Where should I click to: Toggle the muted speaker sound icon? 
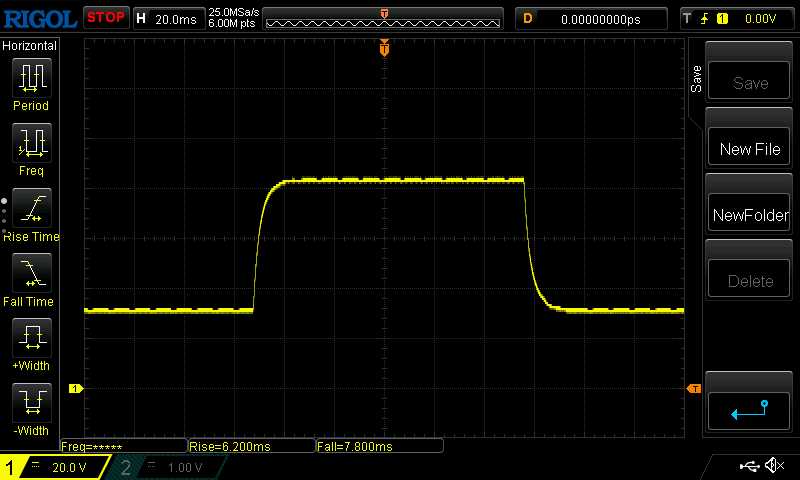tap(774, 465)
